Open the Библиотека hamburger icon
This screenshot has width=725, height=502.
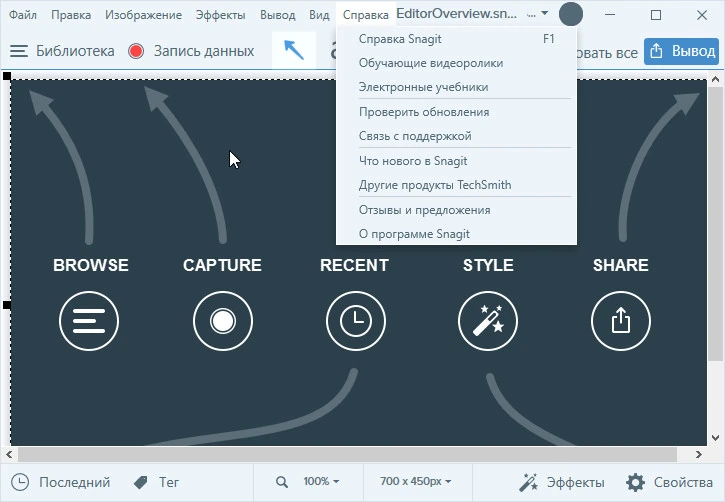pos(19,51)
